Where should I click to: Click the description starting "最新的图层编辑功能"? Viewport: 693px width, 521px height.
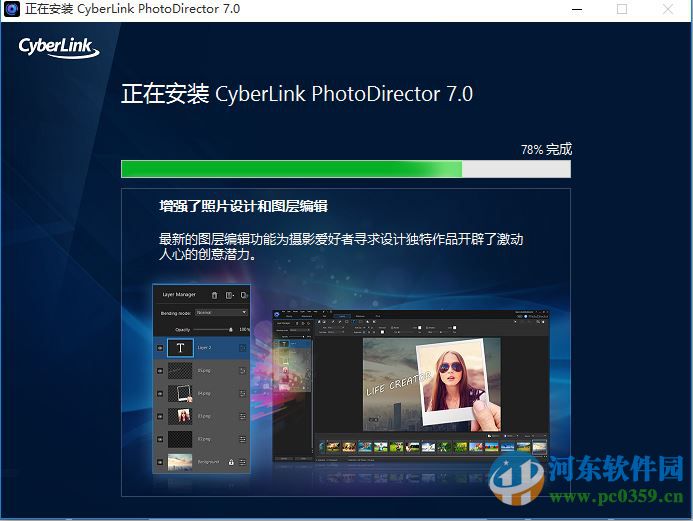coord(341,247)
